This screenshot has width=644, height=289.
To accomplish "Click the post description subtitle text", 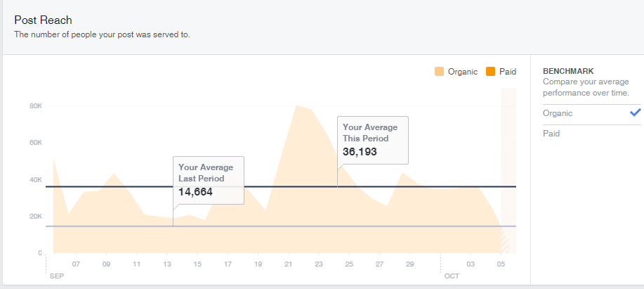I will pos(103,34).
